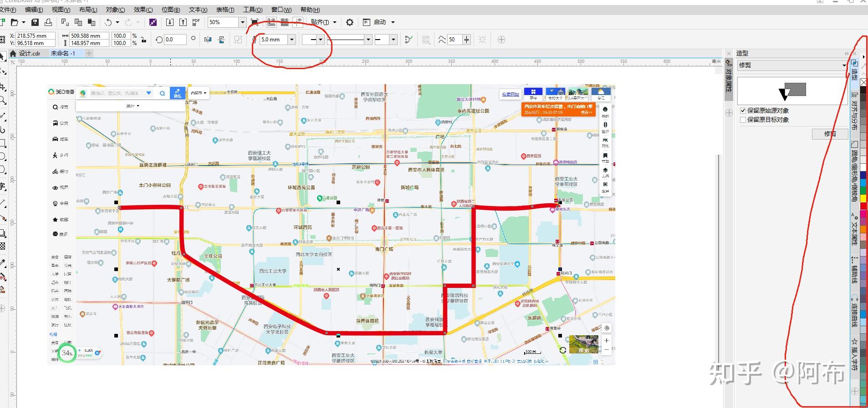868x408 pixels.
Task: Click the freehand smoothing slider button
Action: coord(467,40)
